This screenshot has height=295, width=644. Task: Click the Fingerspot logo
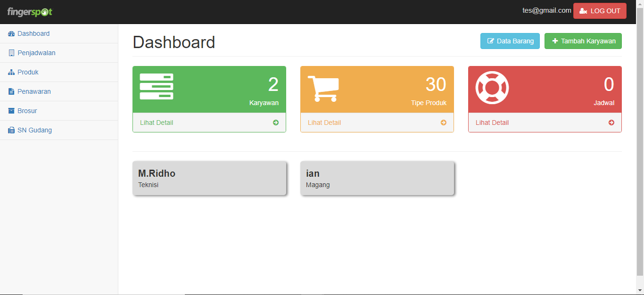pyautogui.click(x=30, y=12)
